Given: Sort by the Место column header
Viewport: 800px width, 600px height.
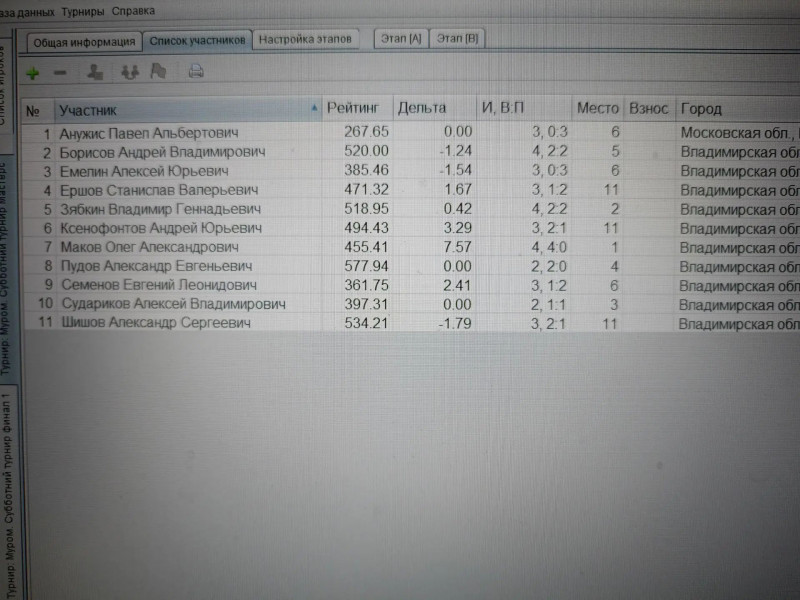Looking at the screenshot, I should click(x=597, y=108).
